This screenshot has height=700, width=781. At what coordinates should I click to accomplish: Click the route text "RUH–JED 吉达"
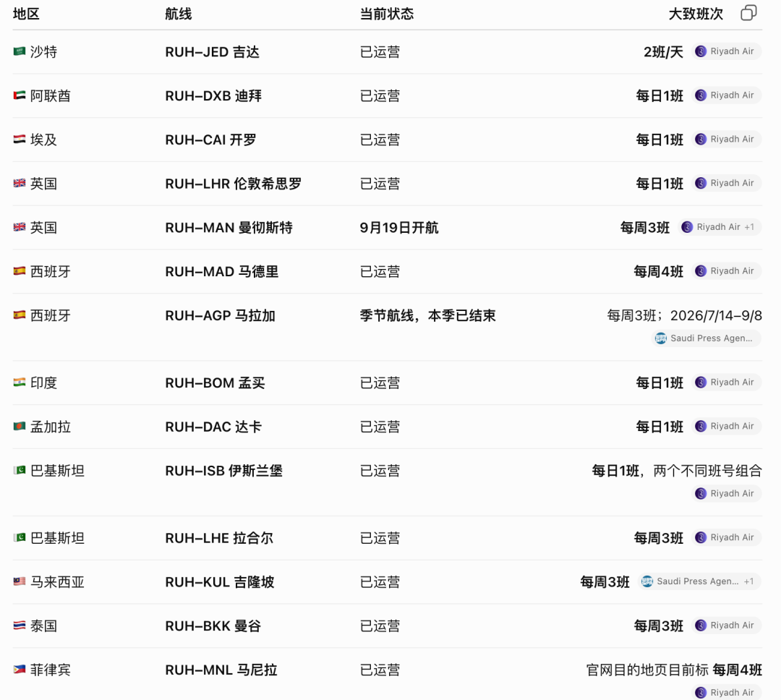[212, 52]
